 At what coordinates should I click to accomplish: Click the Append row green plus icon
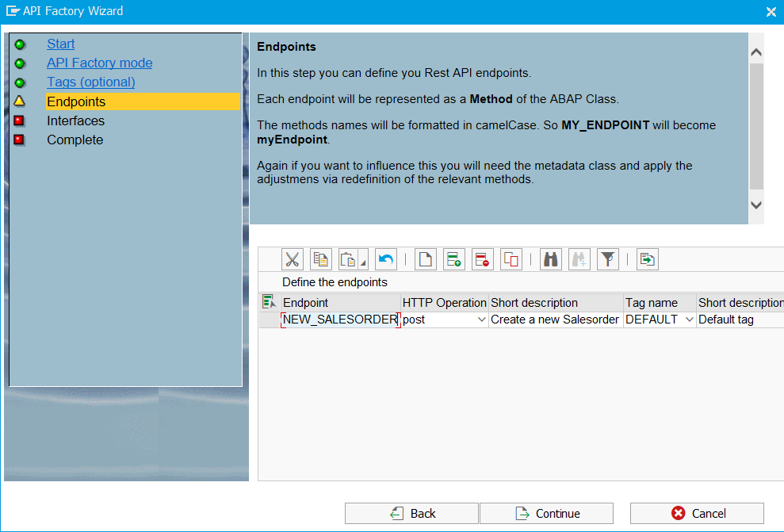click(454, 259)
